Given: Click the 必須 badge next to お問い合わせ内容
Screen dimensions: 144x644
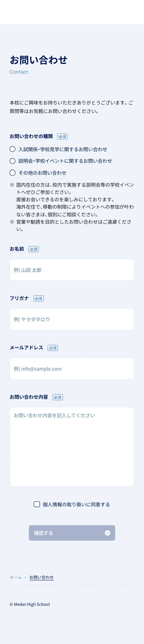Looking at the screenshot, I should (x=58, y=397).
